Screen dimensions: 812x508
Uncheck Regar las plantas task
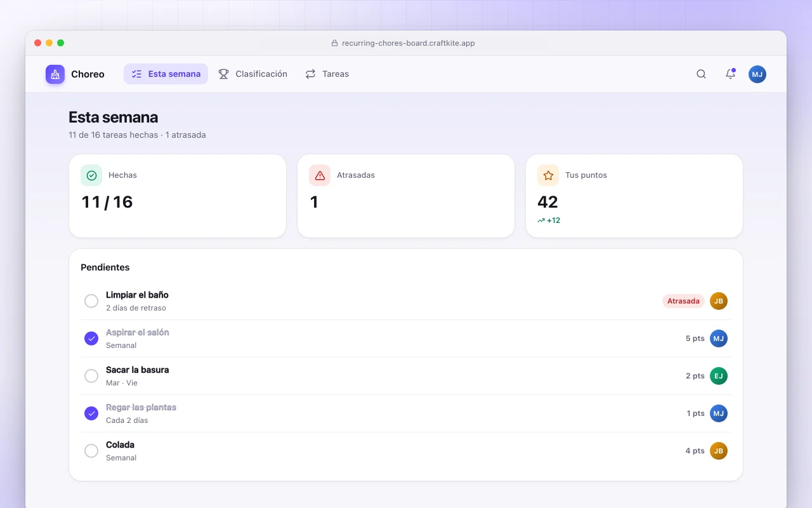click(x=91, y=413)
